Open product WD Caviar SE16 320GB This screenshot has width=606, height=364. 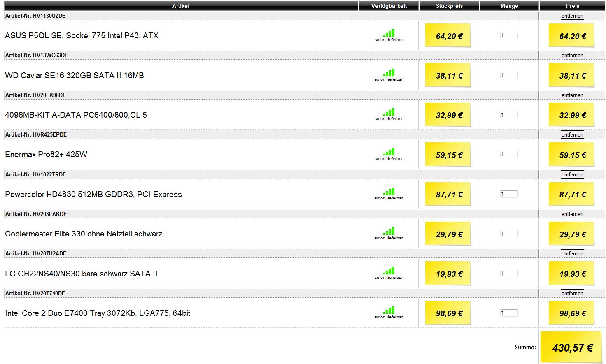(x=75, y=75)
